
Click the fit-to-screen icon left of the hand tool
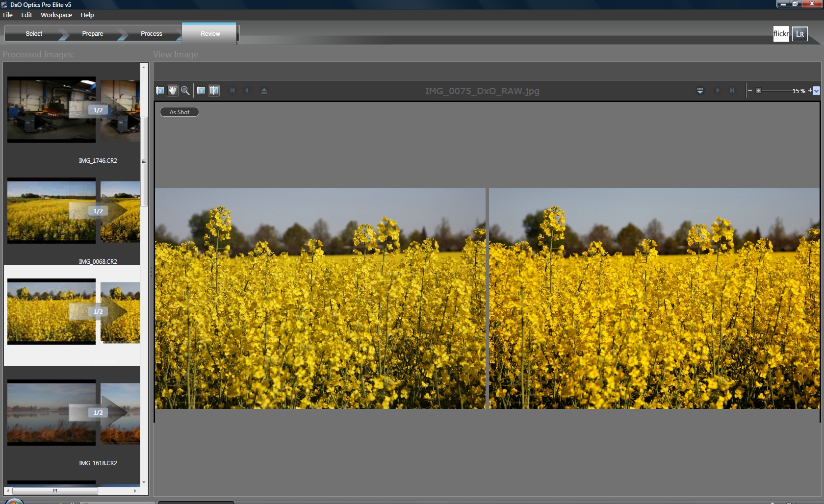click(160, 91)
